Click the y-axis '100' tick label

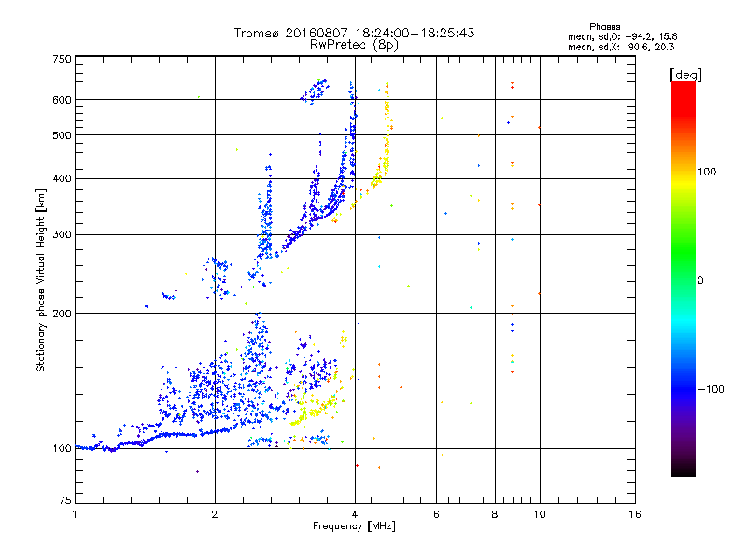pyautogui.click(x=62, y=448)
